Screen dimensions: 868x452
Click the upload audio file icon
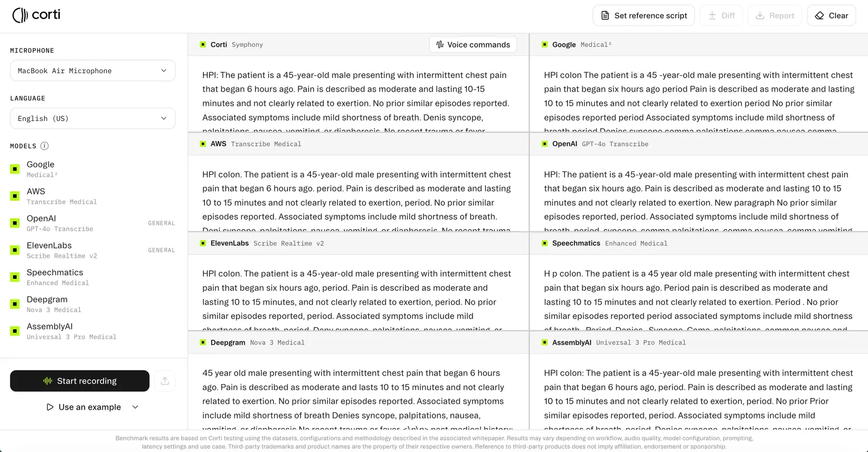point(165,381)
